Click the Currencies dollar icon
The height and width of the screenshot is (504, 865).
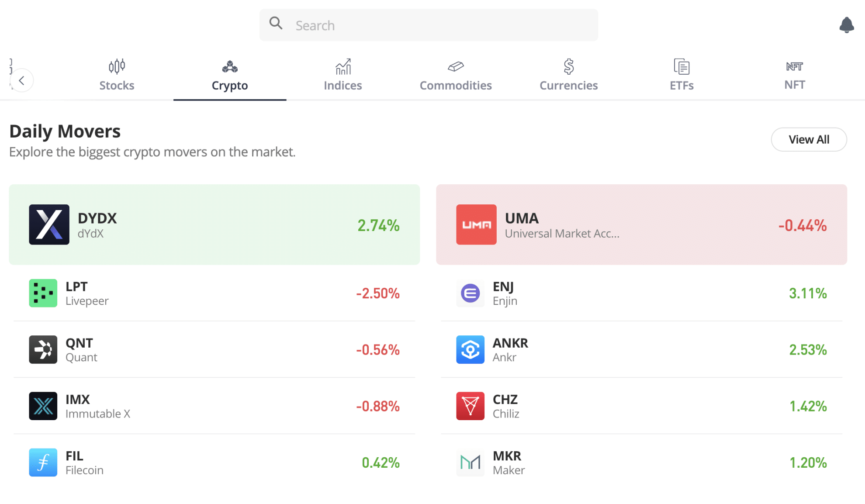pos(568,66)
